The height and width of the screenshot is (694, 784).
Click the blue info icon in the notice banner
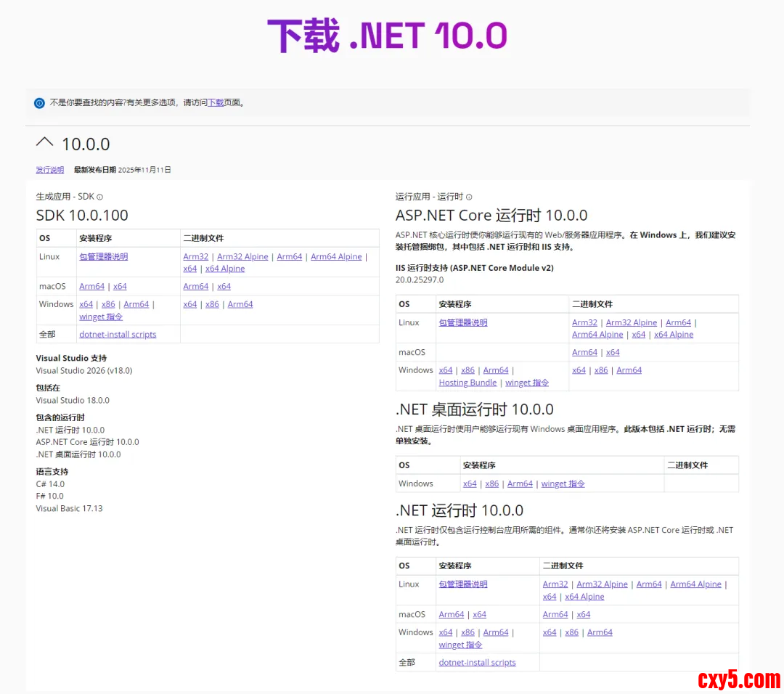(x=39, y=103)
